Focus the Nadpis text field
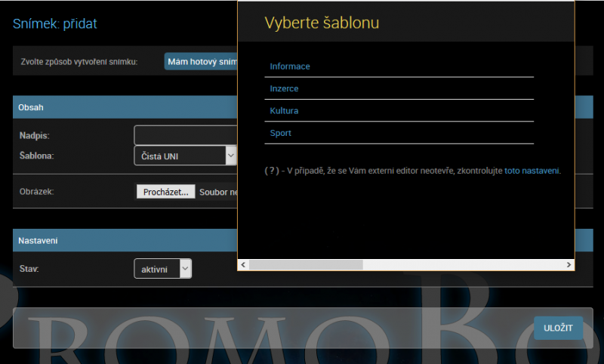This screenshot has width=604, height=364. click(x=186, y=135)
